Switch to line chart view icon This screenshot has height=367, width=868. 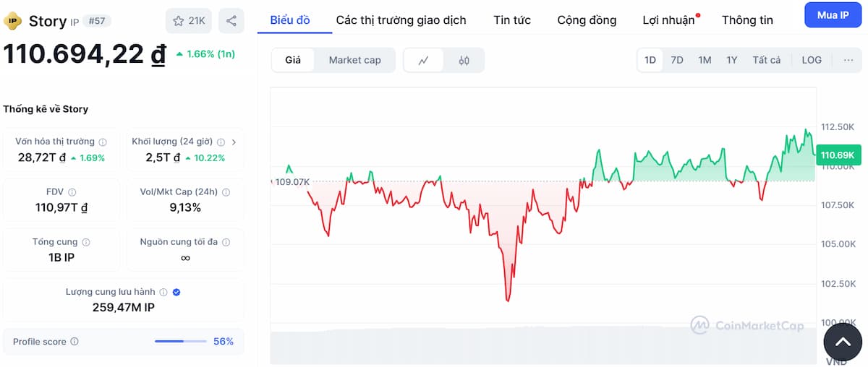424,60
